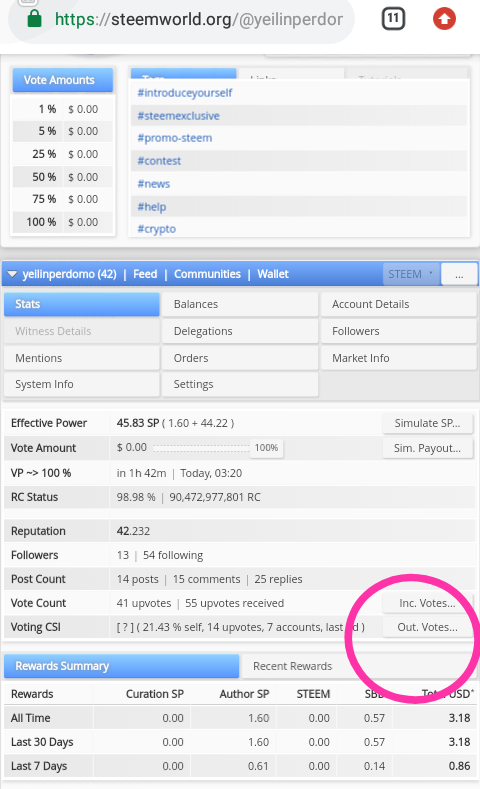Open the #steemexclusive tag link
Screen dimensions: 480x789
(x=179, y=116)
